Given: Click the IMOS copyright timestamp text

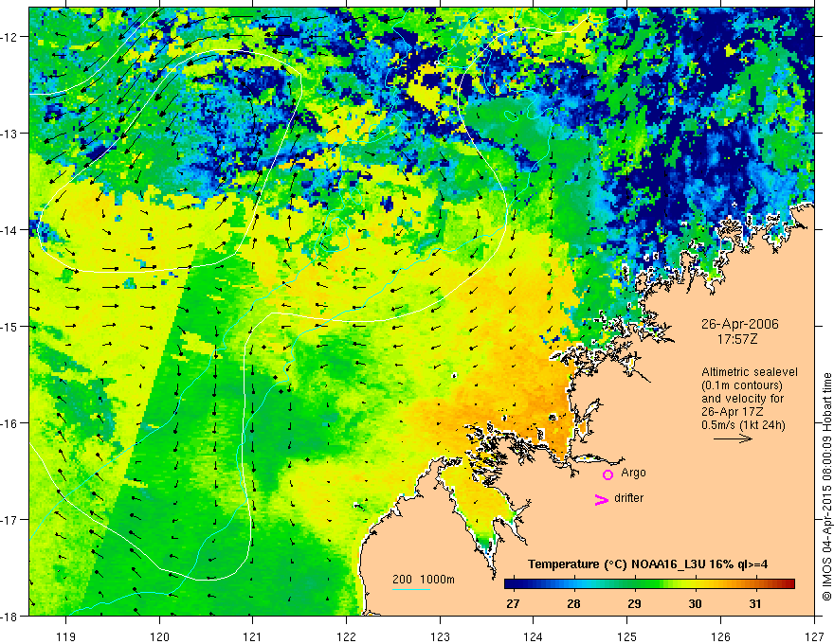Looking at the screenshot, I should pyautogui.click(x=826, y=487).
